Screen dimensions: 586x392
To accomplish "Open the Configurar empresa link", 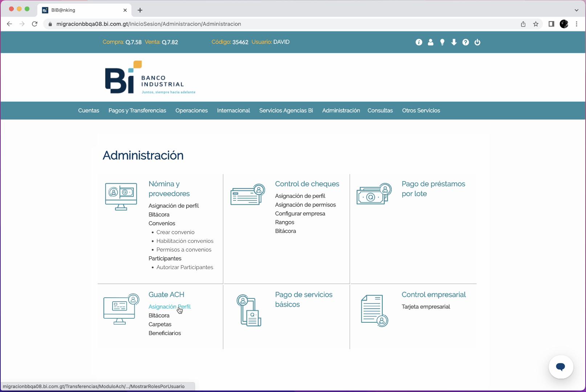I will (300, 213).
